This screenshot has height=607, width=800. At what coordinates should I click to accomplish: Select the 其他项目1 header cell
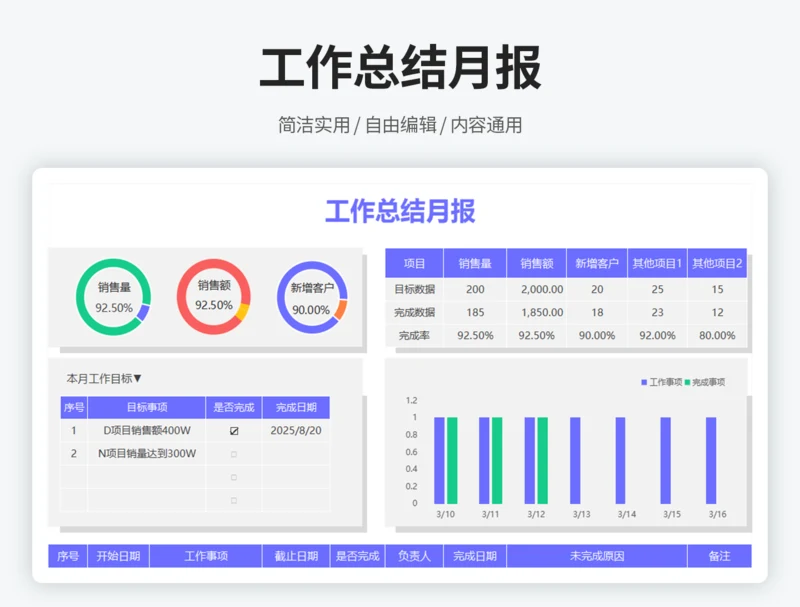pos(657,264)
